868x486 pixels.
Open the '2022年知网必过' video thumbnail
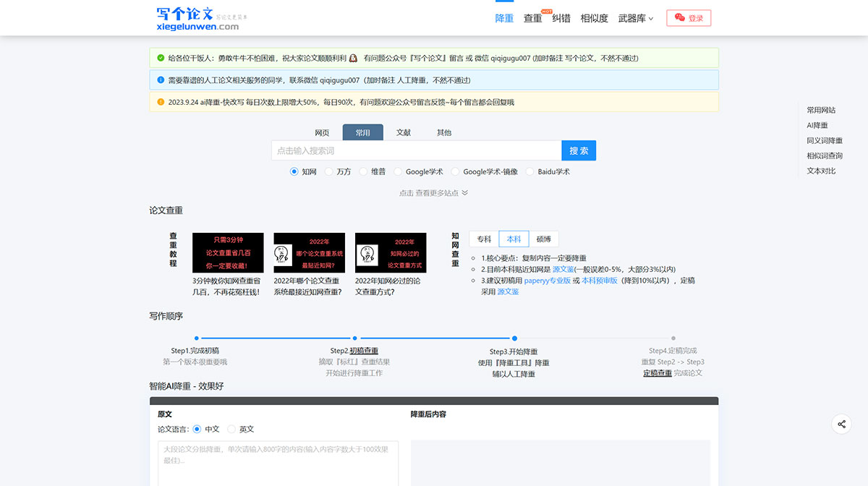[390, 253]
